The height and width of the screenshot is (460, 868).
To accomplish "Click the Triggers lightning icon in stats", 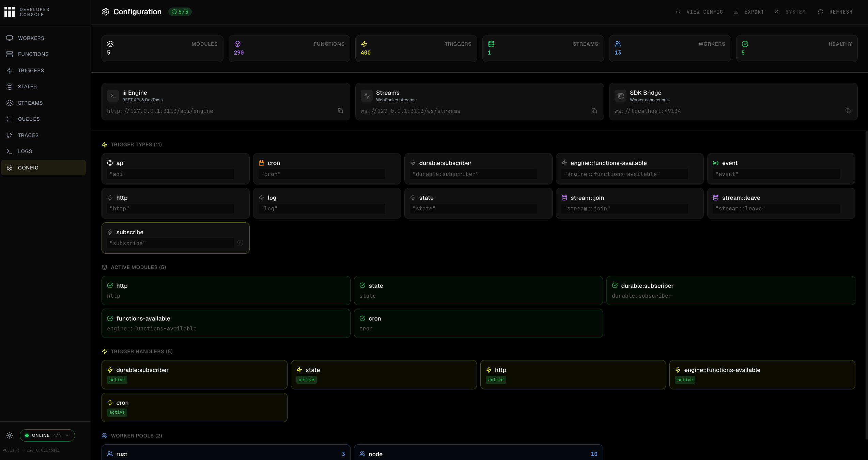I will click(364, 44).
